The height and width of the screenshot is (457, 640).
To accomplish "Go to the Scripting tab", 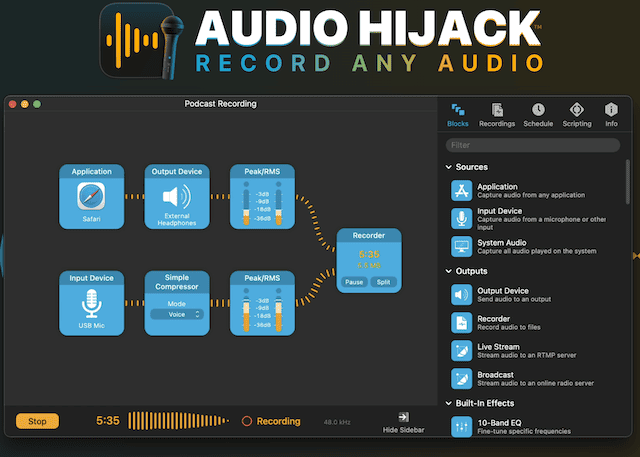I will (576, 115).
